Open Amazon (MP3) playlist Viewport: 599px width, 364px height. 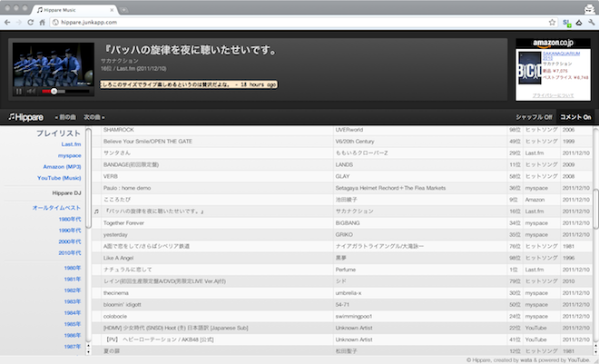click(62, 166)
